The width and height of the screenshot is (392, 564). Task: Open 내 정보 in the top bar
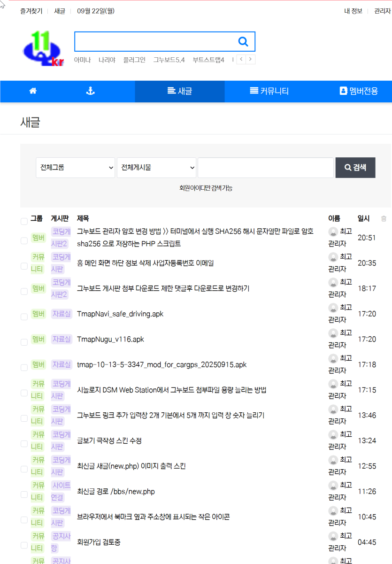click(x=353, y=11)
